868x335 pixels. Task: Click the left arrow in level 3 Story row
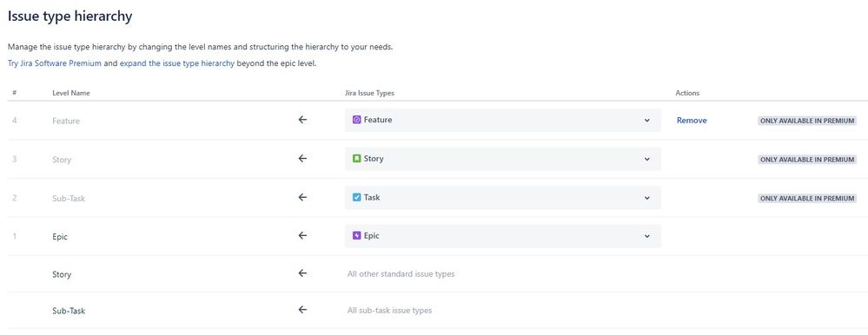(302, 159)
